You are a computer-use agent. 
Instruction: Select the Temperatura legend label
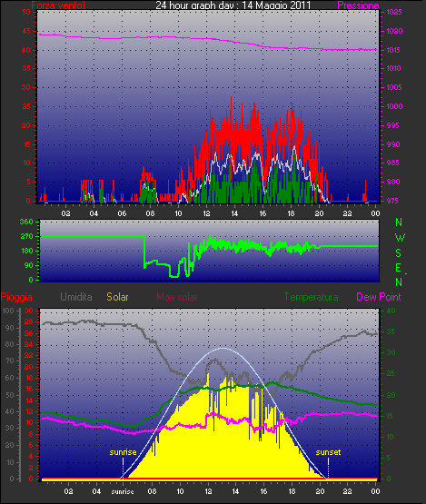click(311, 297)
